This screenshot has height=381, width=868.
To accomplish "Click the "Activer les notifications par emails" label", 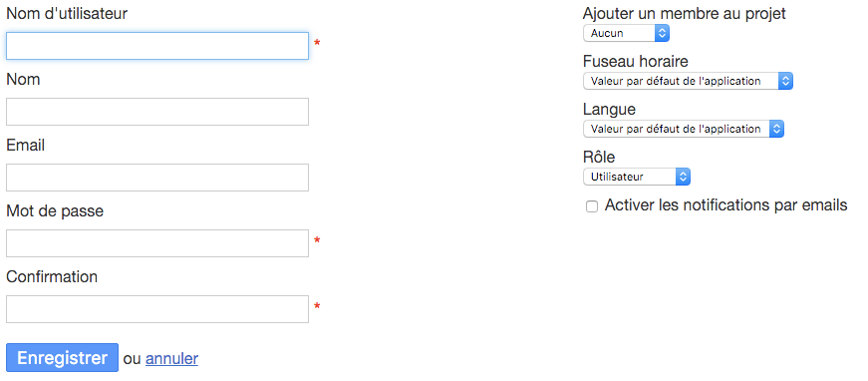I will coord(725,205).
